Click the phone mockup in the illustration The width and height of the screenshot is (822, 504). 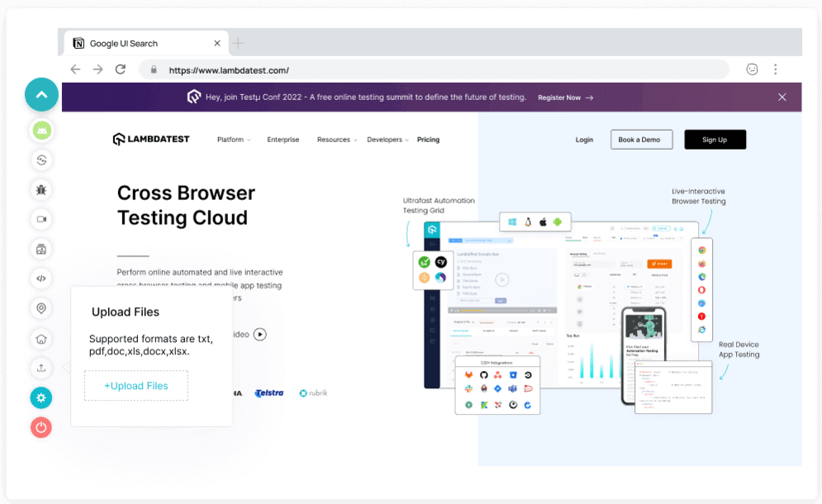[644, 356]
